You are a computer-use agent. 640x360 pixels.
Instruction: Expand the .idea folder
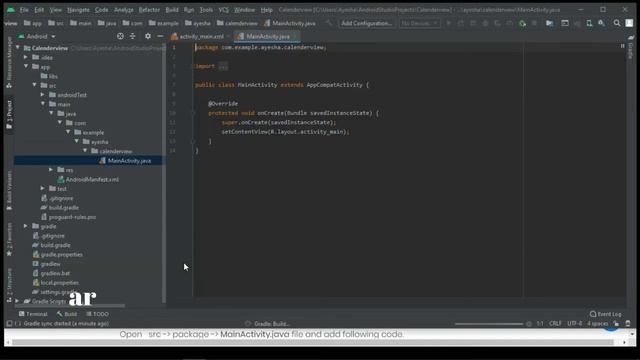pyautogui.click(x=26, y=57)
